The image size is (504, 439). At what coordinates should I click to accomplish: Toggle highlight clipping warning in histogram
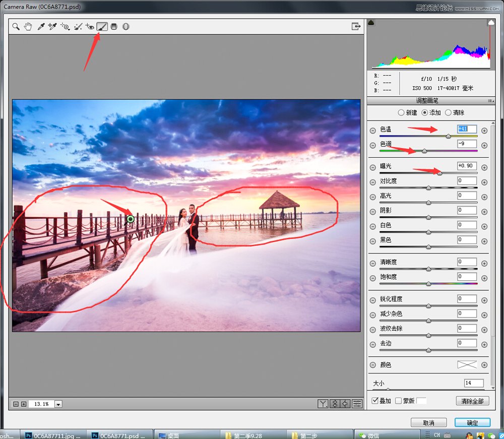coord(491,23)
